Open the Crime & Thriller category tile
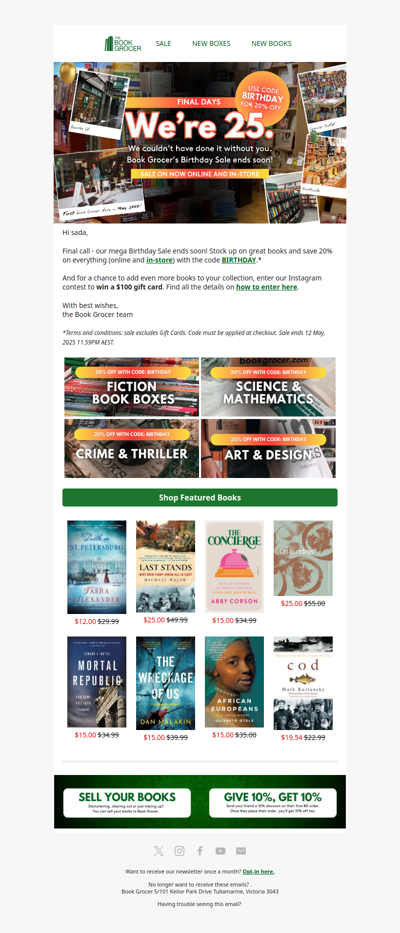 (132, 448)
